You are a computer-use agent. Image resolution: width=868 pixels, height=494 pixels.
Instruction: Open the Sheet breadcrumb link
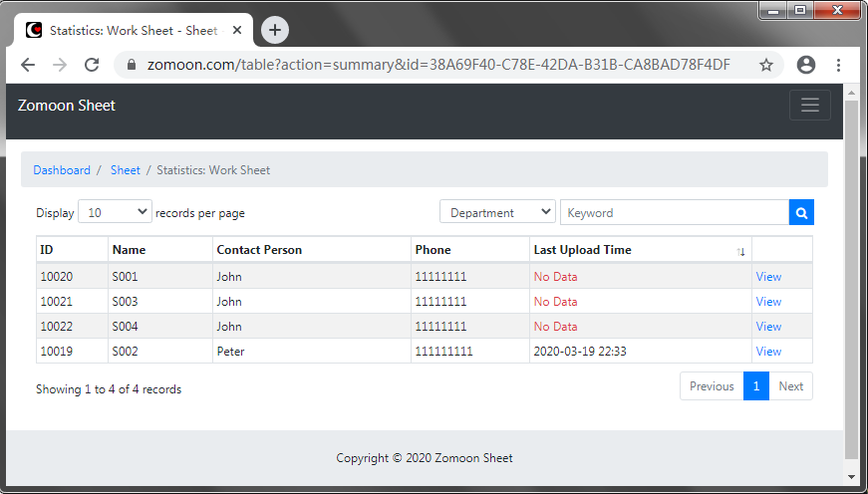point(126,170)
